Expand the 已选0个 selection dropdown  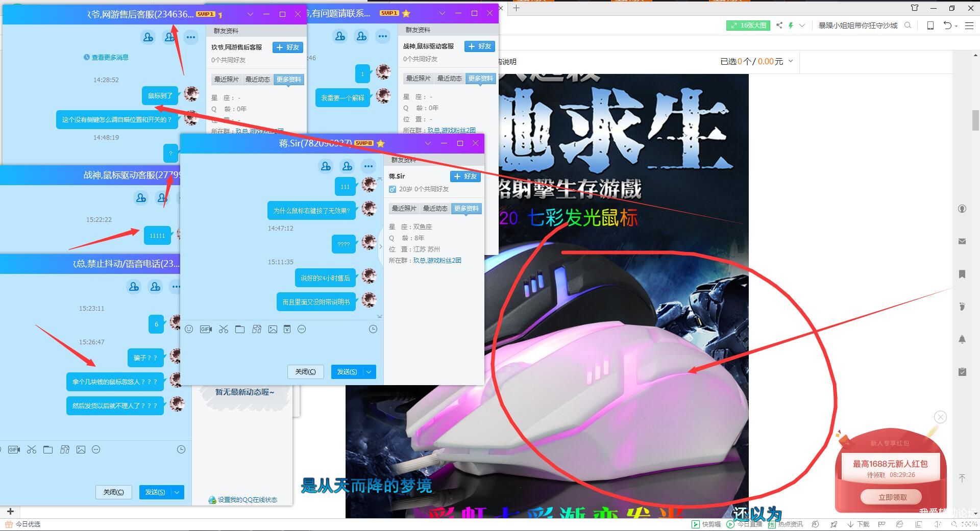[791, 61]
